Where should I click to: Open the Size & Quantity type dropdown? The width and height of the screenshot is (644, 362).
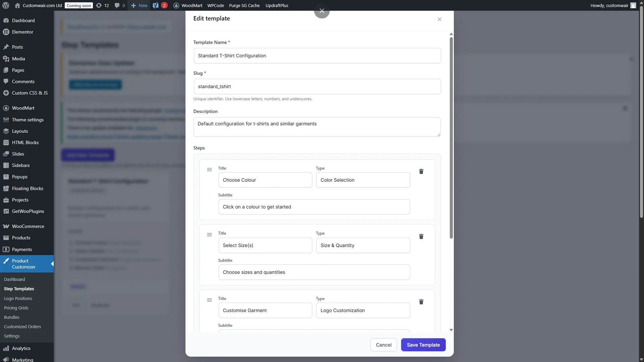coord(363,245)
